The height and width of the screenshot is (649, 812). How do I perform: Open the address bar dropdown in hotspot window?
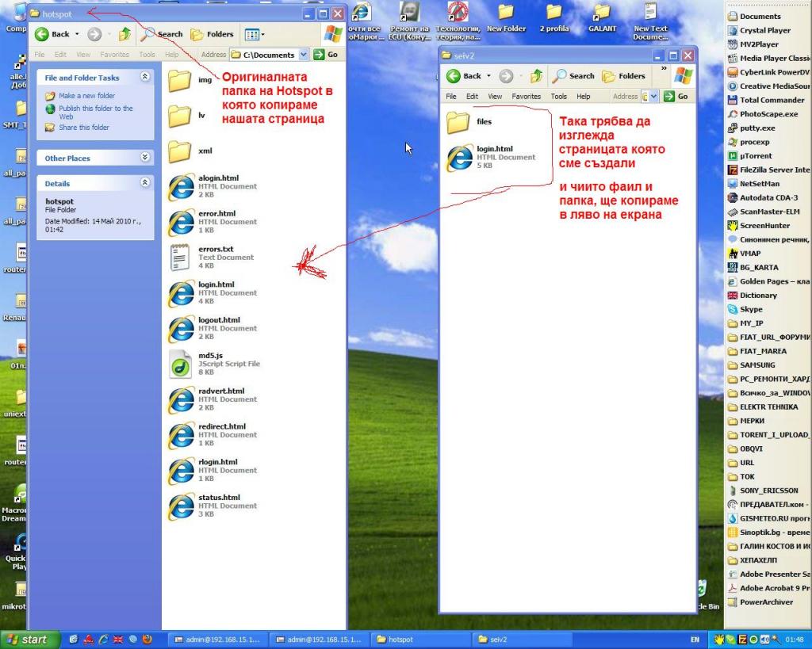(304, 55)
